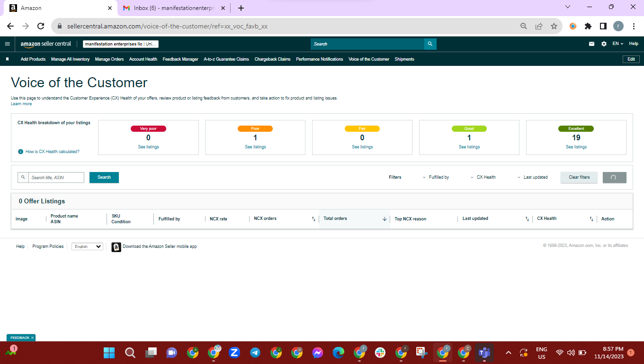The width and height of the screenshot is (644, 364).
Task: Close the Amazon browser tab
Action: (110, 8)
